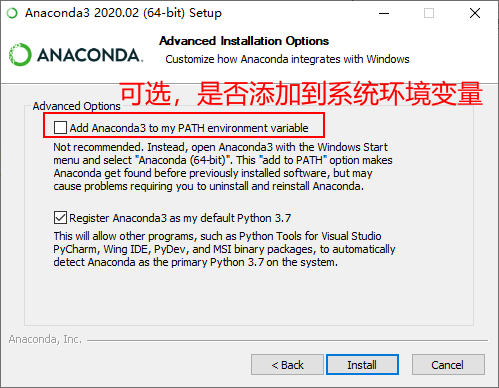Click the 'Advanced Installation Options' heading

244,41
